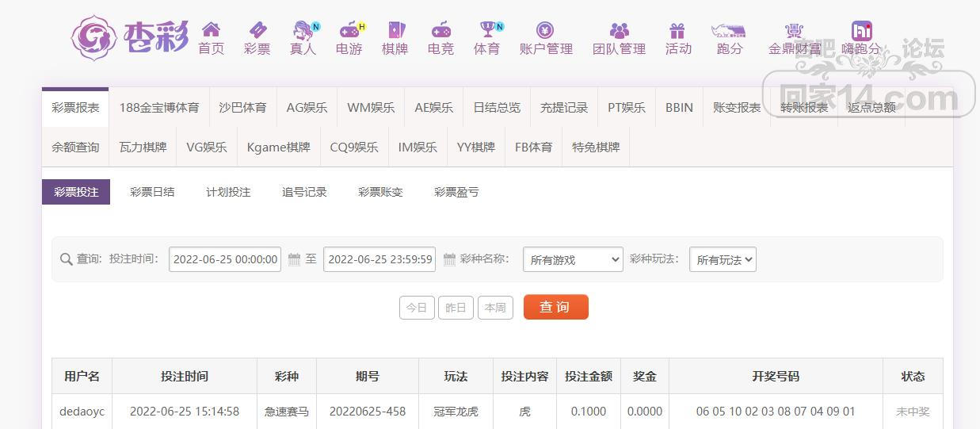Switch to the 彩票日结 sub-tab
Image resolution: width=980 pixels, height=429 pixels.
coord(152,192)
